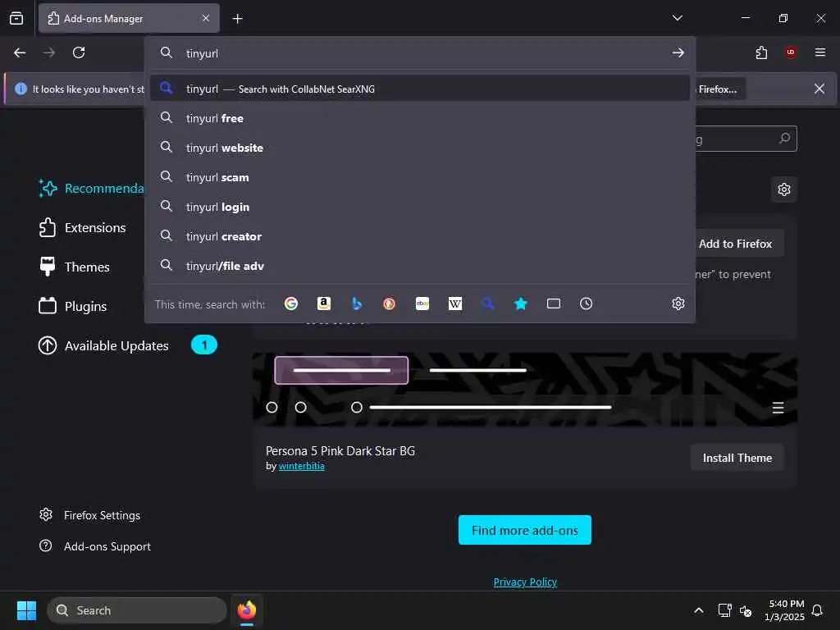Viewport: 840px width, 630px height.
Task: Open the winterbitia author link
Action: [x=302, y=466]
